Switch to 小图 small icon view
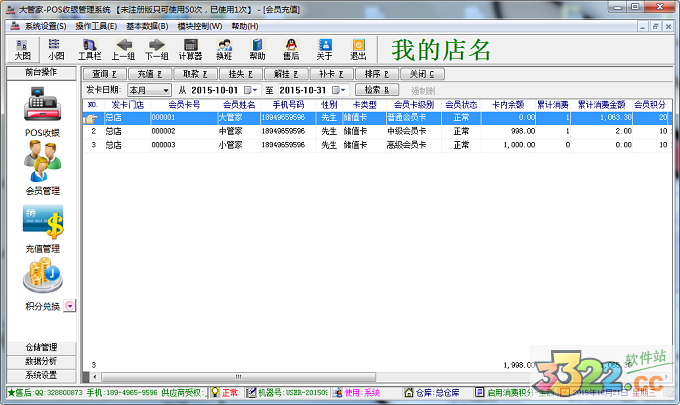680x405 pixels. 56,49
